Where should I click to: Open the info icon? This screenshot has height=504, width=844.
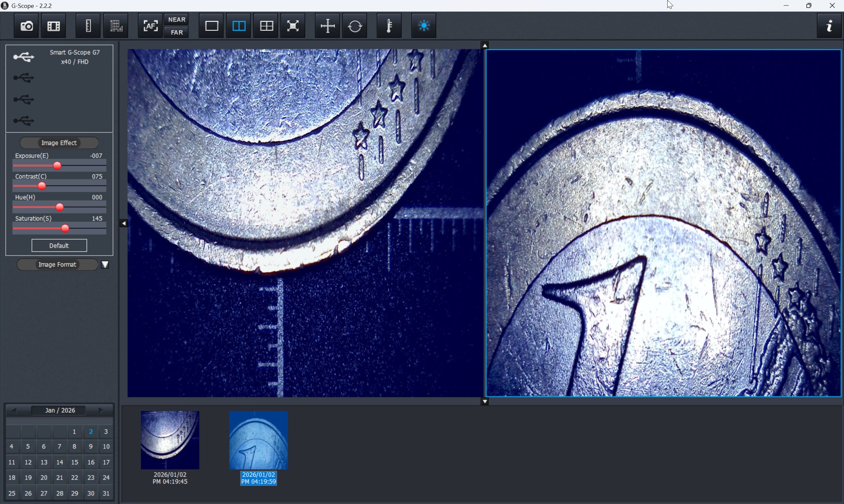pyautogui.click(x=829, y=26)
